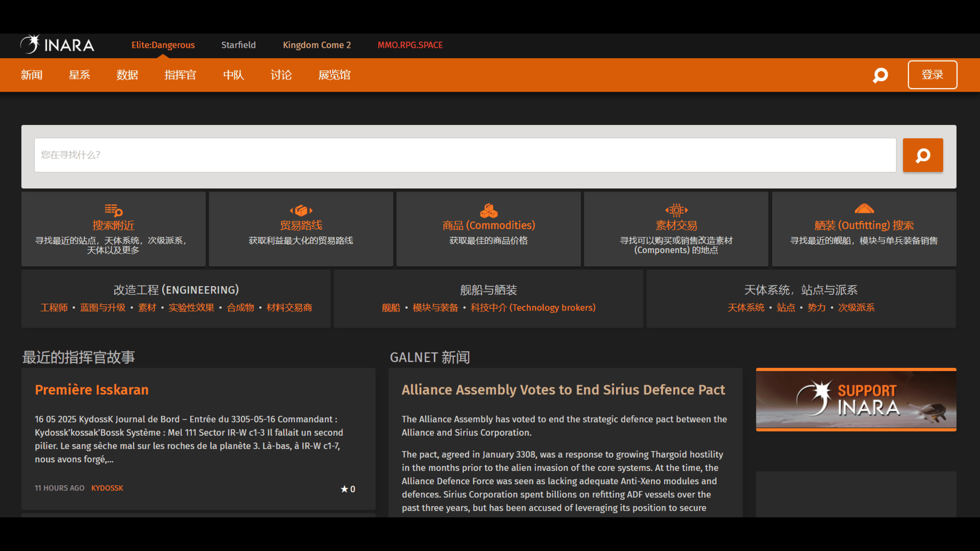Open the 站点 link
The height and width of the screenshot is (551, 980).
(x=786, y=308)
